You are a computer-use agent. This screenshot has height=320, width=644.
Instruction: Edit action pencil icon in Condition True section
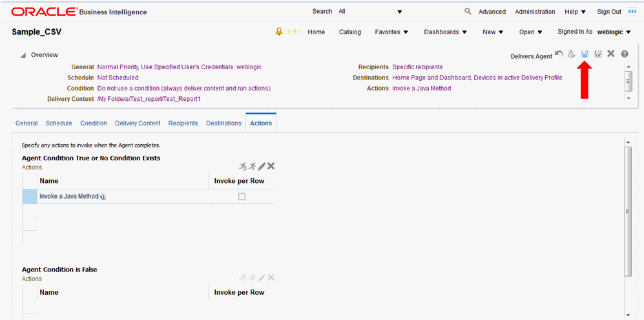262,166
